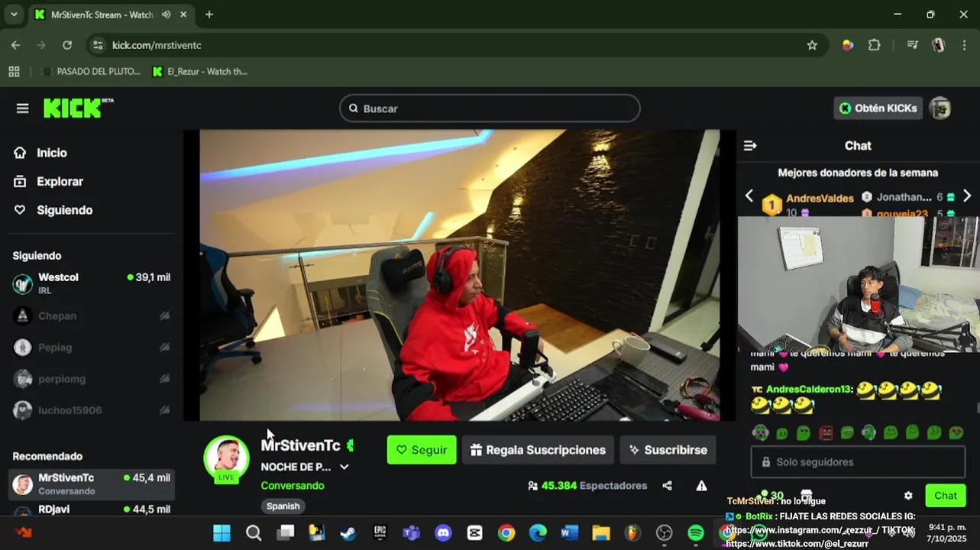Open RDjavi recommended channel
The height and width of the screenshot is (550, 980).
[92, 510]
